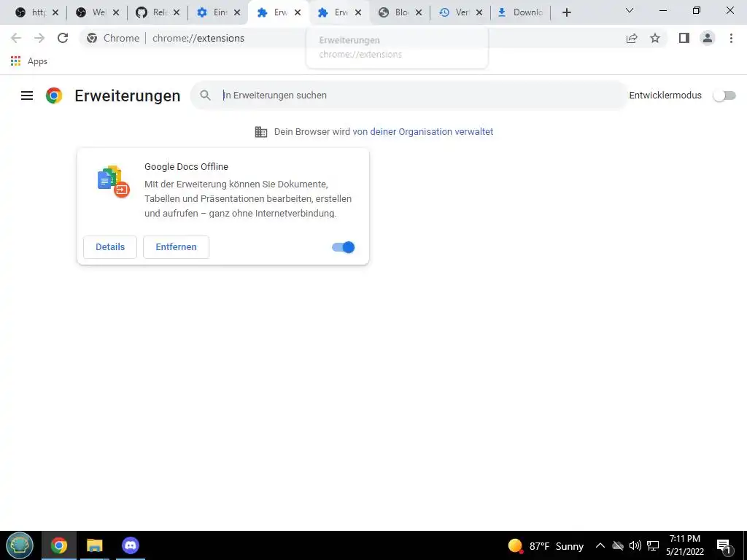Open Discord from the taskbar
This screenshot has width=747, height=560.
131,545
